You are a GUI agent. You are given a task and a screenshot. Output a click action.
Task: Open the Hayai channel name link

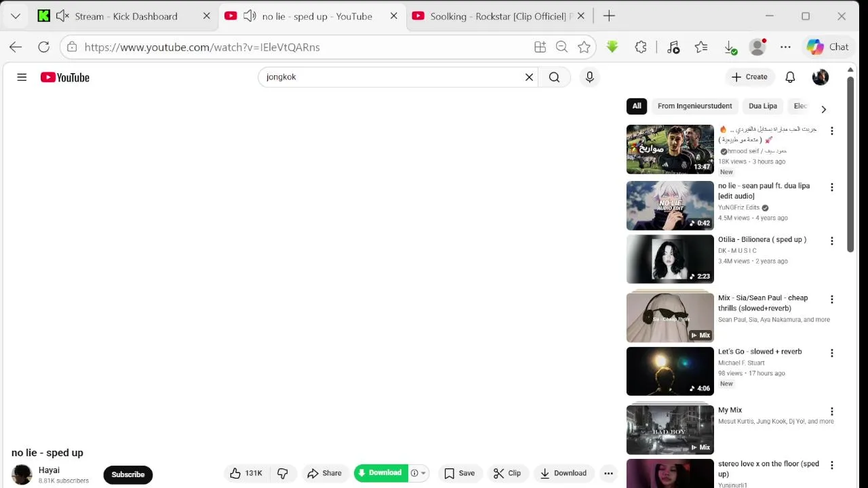point(49,470)
